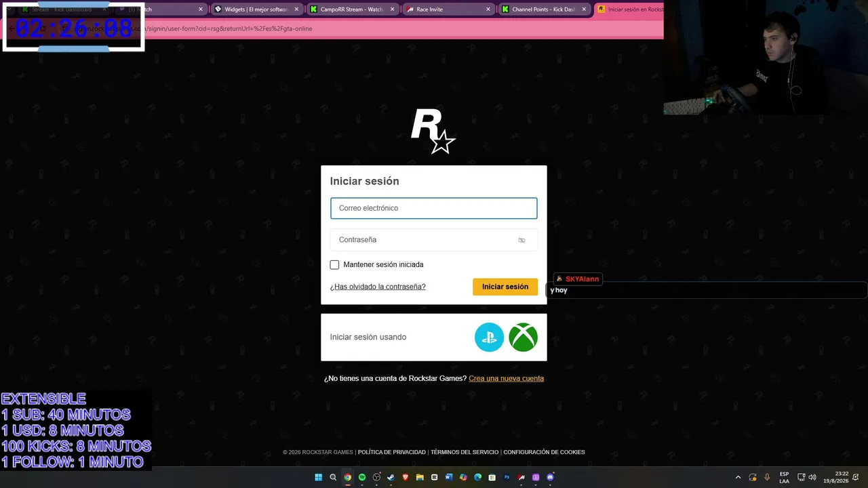868x488 pixels.
Task: Show hidden system tray icons chevron
Action: (738, 477)
